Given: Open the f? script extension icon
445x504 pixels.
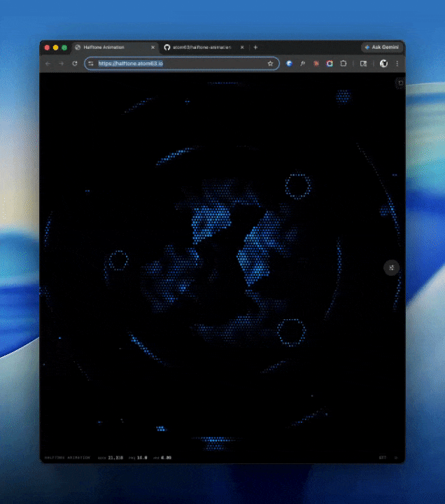Looking at the screenshot, I should click(303, 64).
